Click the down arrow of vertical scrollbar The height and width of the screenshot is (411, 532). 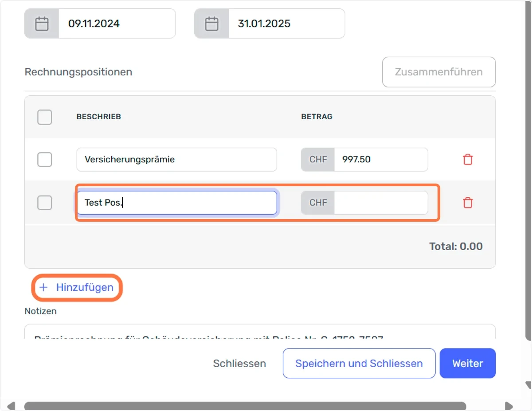click(x=528, y=385)
